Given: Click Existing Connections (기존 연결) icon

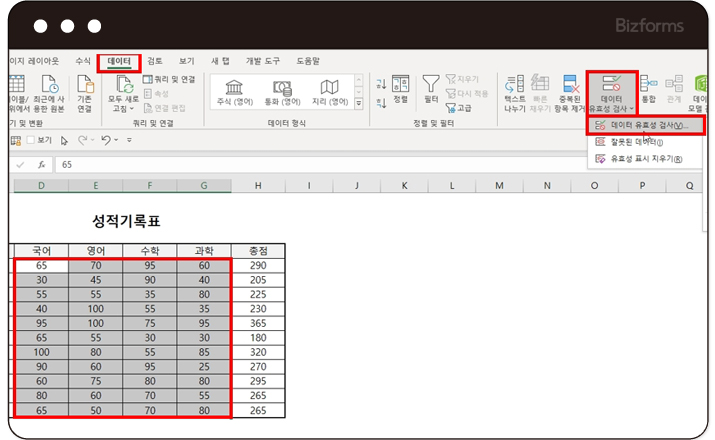Looking at the screenshot, I should pyautogui.click(x=84, y=92).
